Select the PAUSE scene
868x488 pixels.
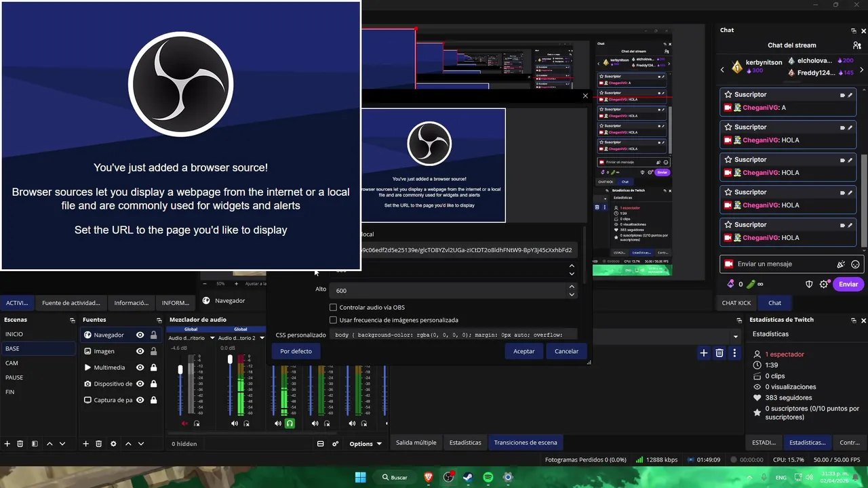(x=38, y=378)
